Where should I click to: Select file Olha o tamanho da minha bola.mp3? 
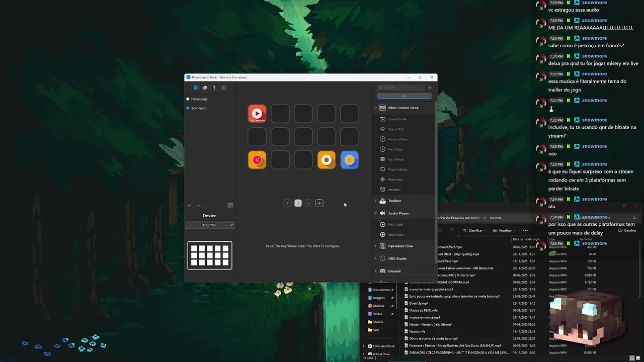pyautogui.click(x=431, y=338)
